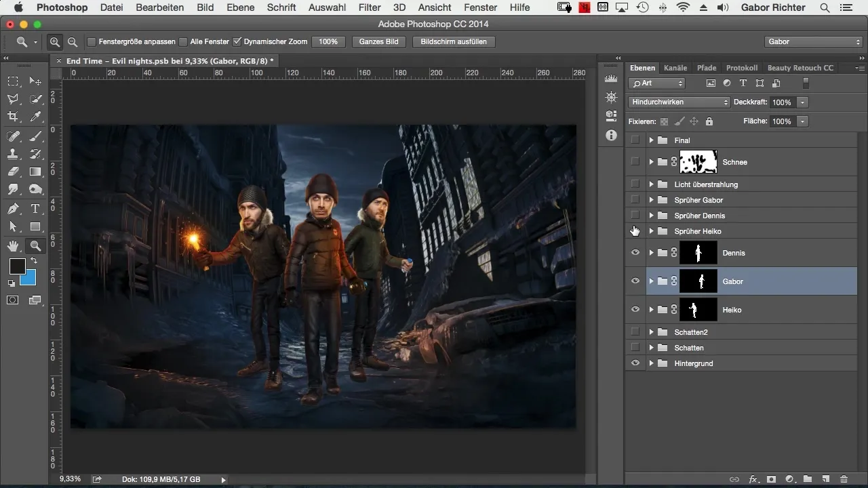Add a layer mask with bottom icon
This screenshot has height=488, width=868.
click(771, 479)
